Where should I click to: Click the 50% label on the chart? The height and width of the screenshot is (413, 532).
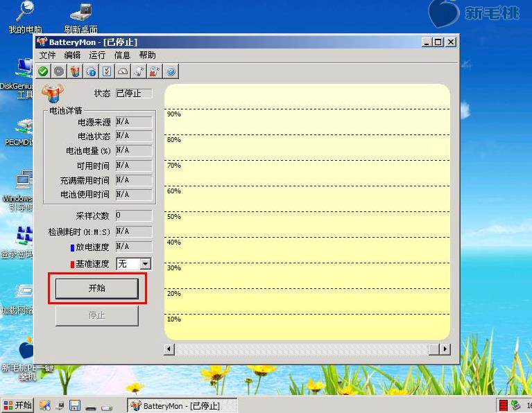[173, 217]
